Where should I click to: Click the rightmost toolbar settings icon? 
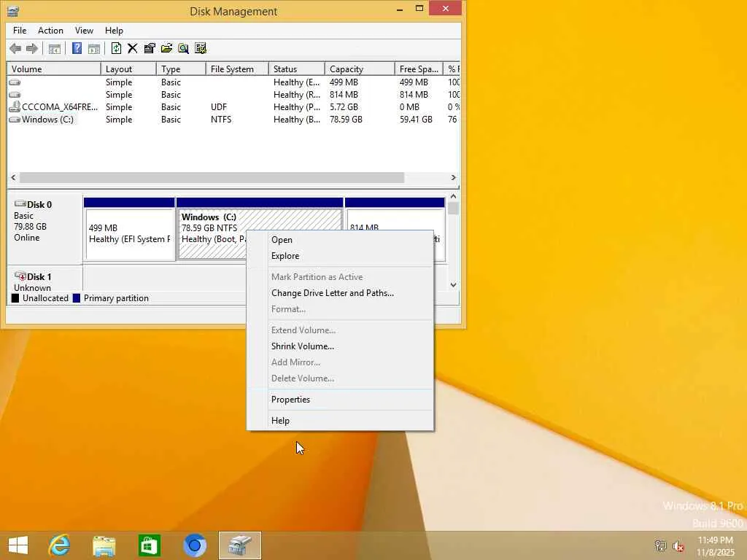201,49
